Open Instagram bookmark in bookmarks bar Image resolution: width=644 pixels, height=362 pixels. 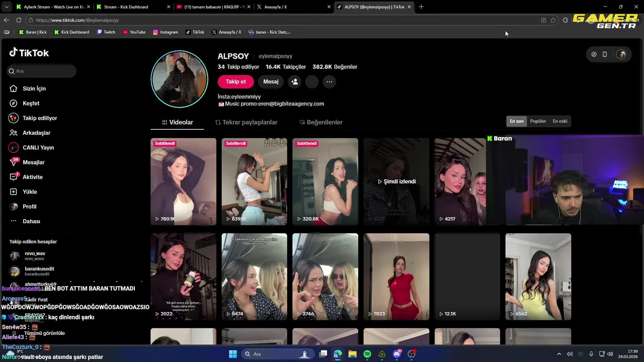166,32
